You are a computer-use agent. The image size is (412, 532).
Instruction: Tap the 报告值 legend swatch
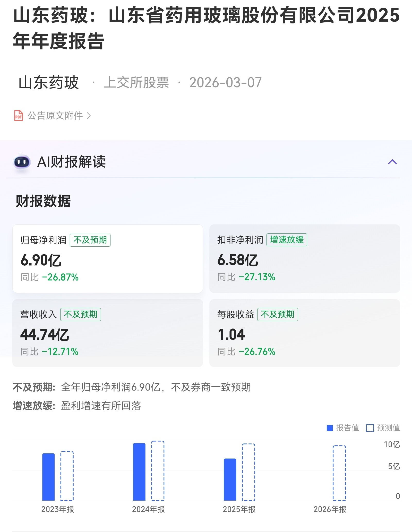(330, 428)
